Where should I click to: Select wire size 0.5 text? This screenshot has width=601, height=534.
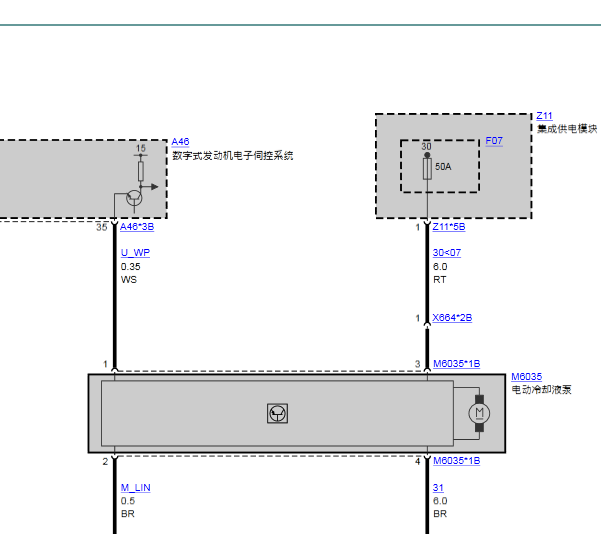point(128,501)
